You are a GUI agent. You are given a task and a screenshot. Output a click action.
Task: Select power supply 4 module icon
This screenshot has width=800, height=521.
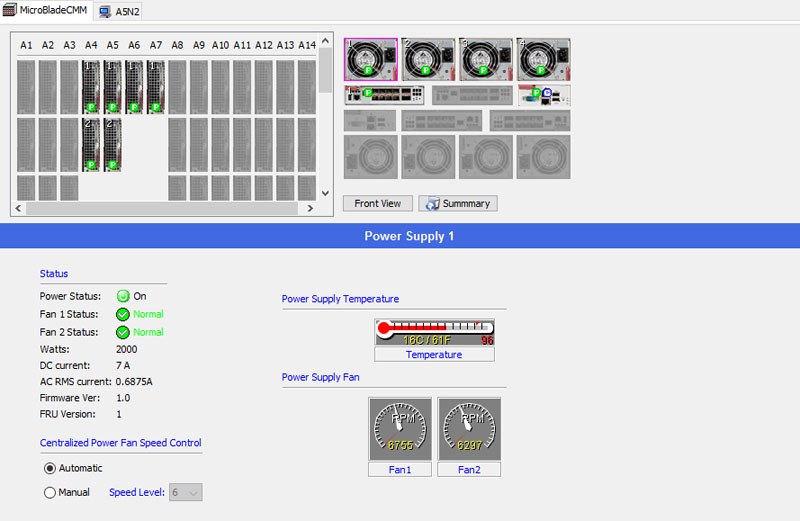(543, 59)
